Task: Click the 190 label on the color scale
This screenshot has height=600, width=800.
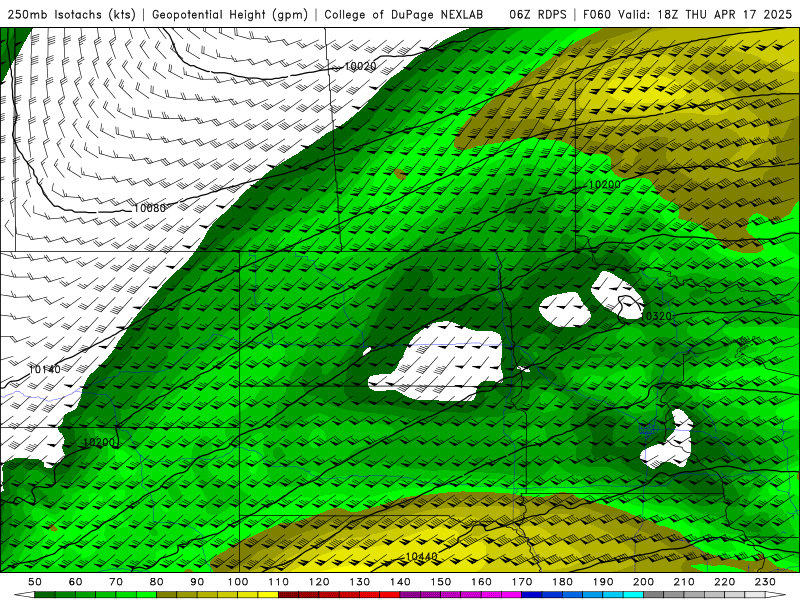Action: point(603,582)
